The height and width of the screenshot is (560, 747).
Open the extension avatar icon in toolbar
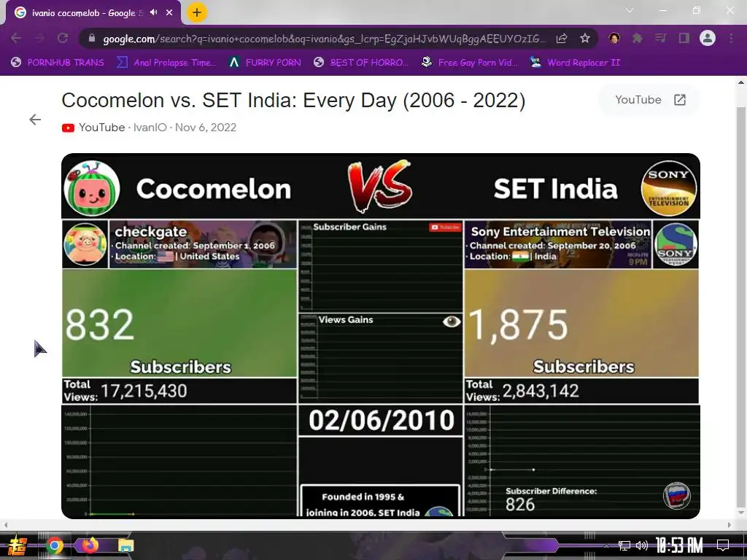[614, 38]
